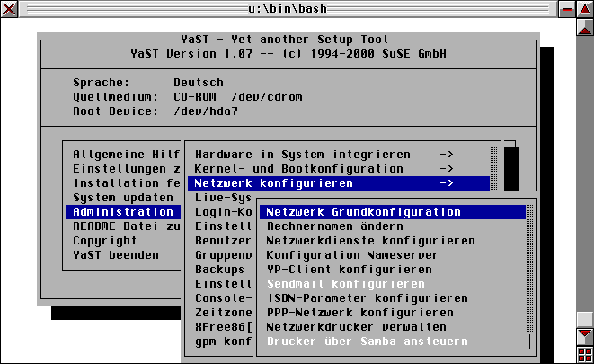Viewport: 594px width, 364px height.
Task: Choose YP-Client konfigurieren
Action: (349, 270)
